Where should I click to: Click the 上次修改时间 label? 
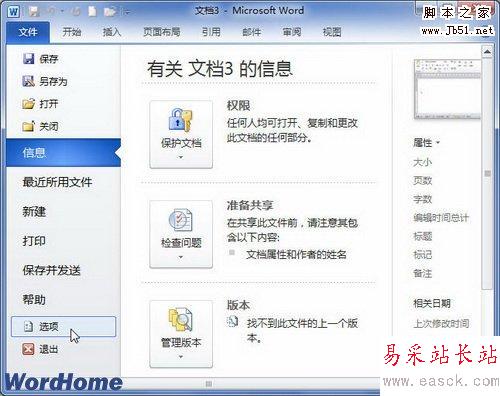pyautogui.click(x=441, y=323)
